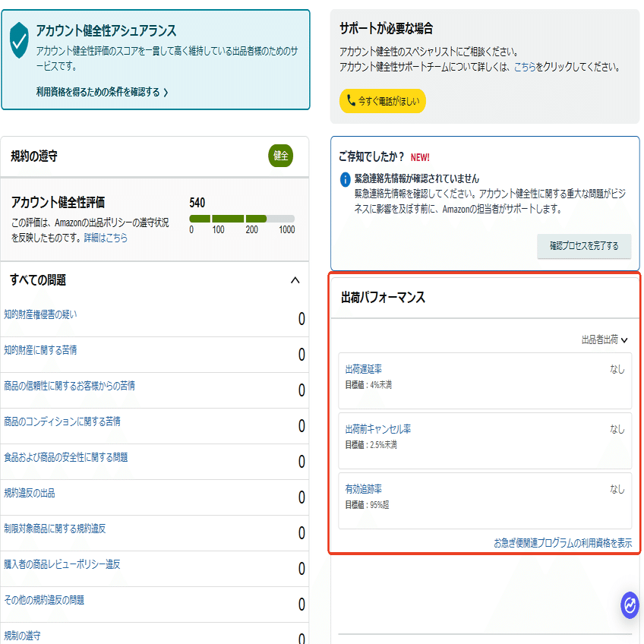Open the 出品者出荷 dropdown
Screen dimensions: 644x644
tap(604, 340)
